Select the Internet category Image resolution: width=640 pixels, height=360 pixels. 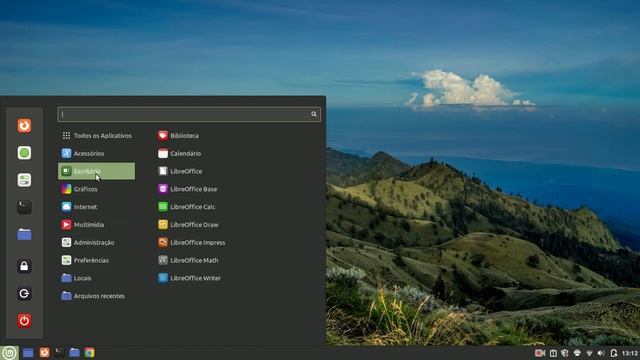(x=96, y=207)
